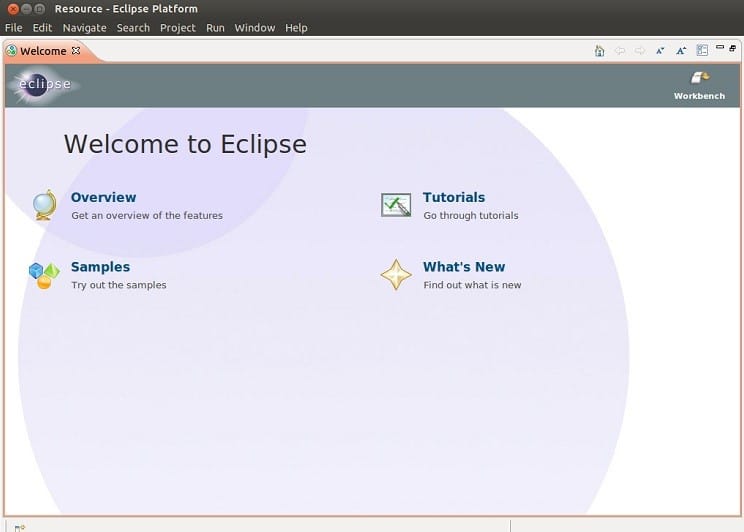Open the Overview link

tap(103, 197)
